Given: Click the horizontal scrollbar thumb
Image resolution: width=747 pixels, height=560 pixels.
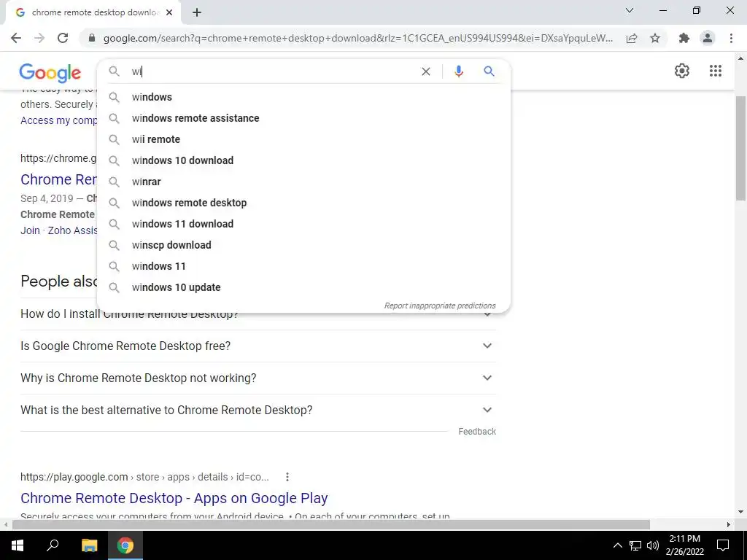Looking at the screenshot, I should click(x=331, y=525).
